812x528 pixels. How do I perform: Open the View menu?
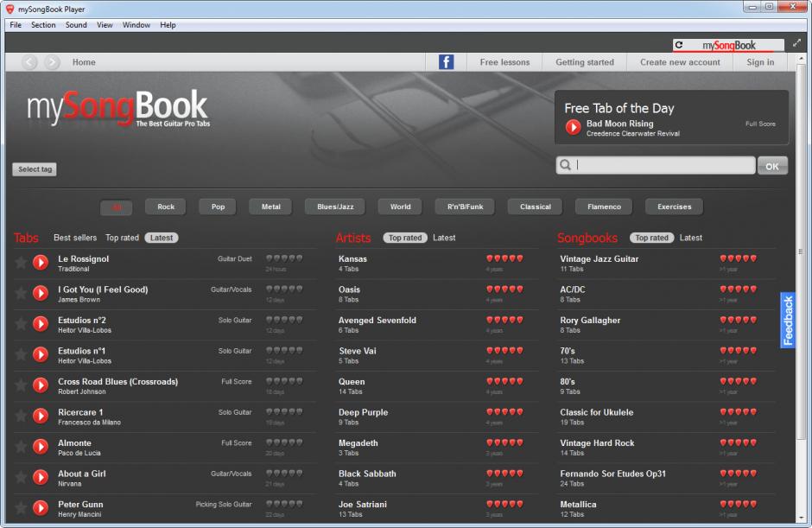[105, 25]
